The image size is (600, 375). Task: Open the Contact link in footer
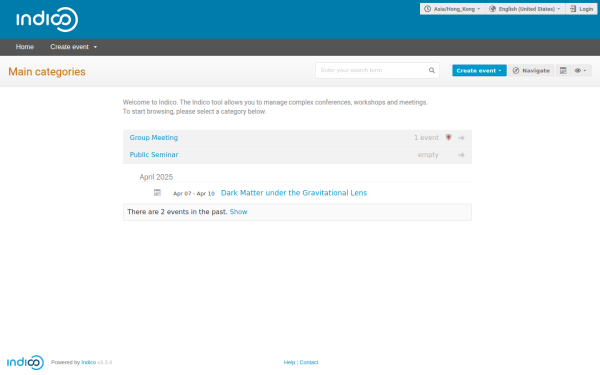point(309,362)
